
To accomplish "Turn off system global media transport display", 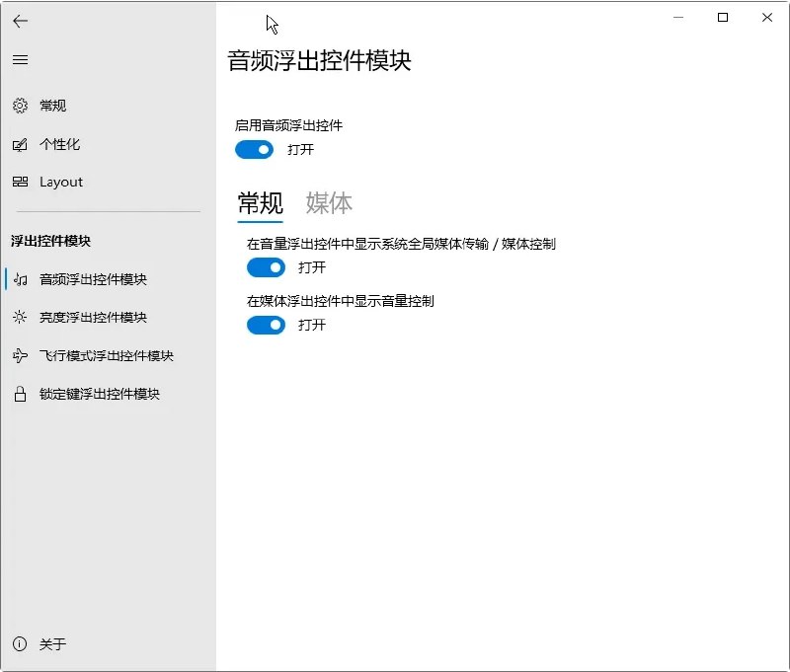I will (266, 267).
